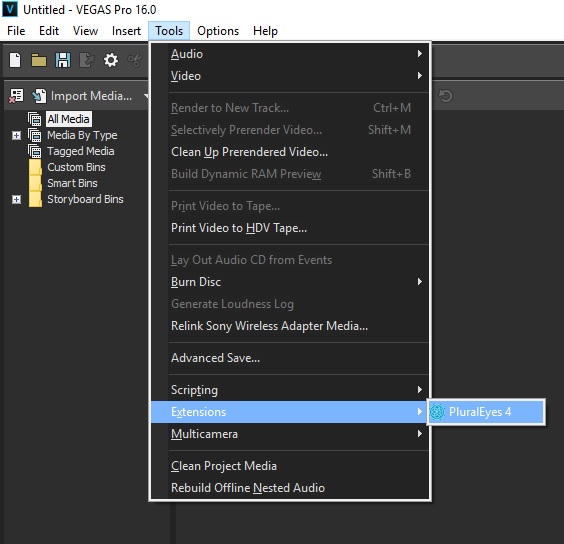The width and height of the screenshot is (564, 544).
Task: Click the Tagged Media bin icon
Action: coord(35,151)
